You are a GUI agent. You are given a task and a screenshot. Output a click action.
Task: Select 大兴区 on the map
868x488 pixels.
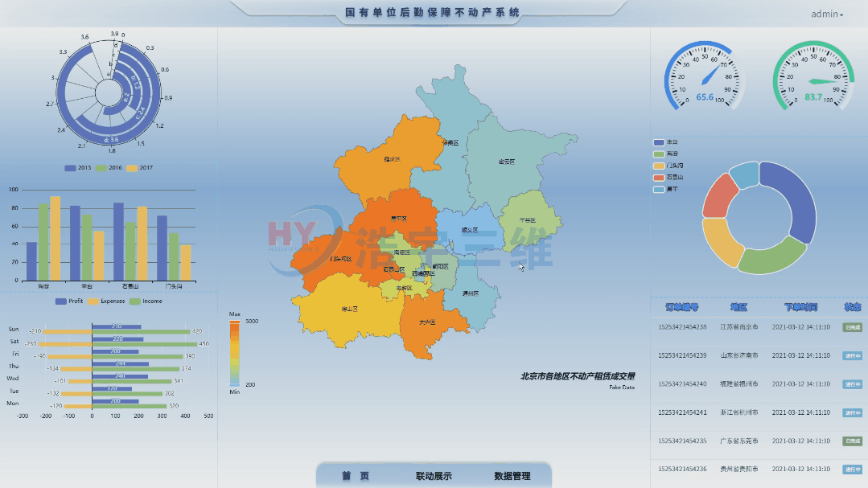427,322
